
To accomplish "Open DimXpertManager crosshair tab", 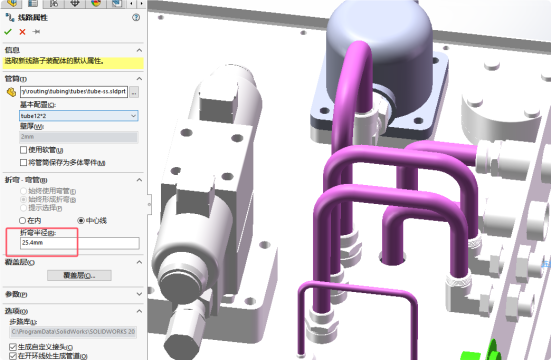I will tap(75, 4).
